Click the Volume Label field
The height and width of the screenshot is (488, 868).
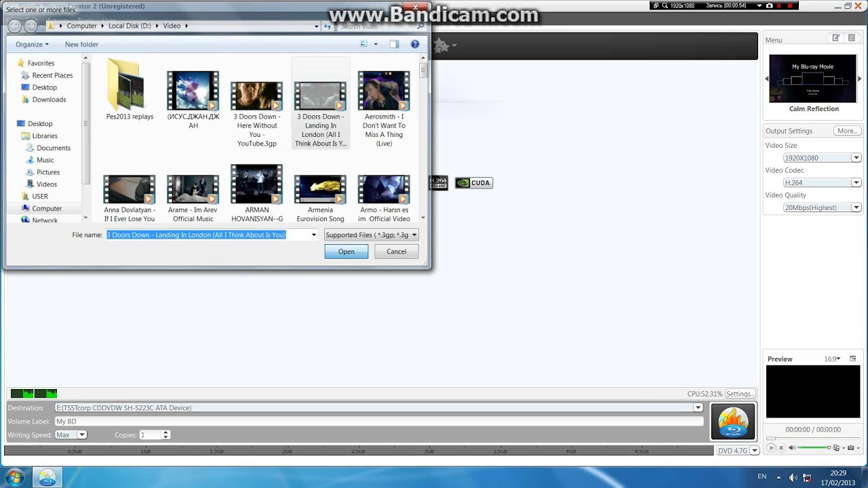click(379, 421)
